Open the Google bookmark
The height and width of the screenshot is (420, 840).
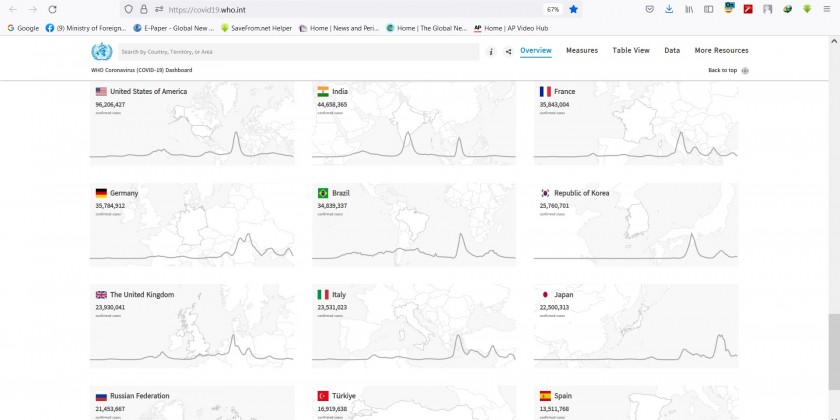click(x=23, y=28)
